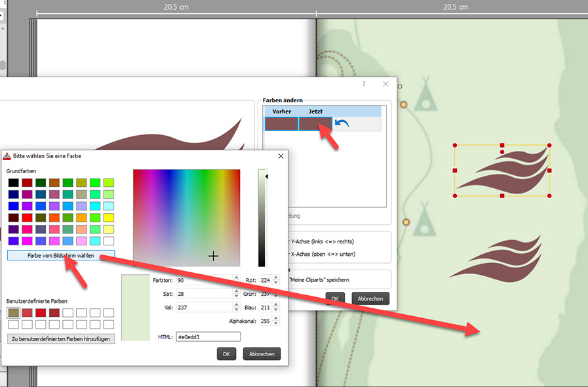This screenshot has width=588, height=387.
Task: Click into the HTML hex color field
Action: coord(208,336)
